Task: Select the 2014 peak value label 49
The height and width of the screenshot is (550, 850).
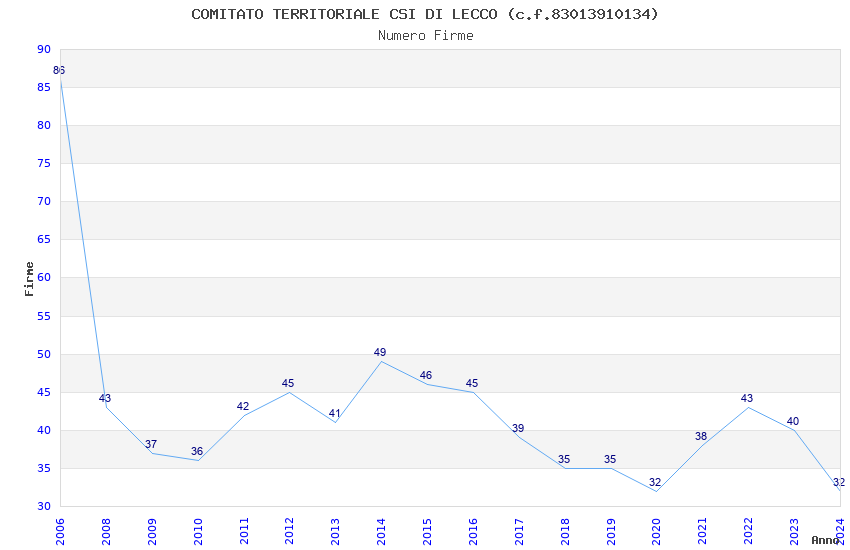Action: pyautogui.click(x=380, y=352)
